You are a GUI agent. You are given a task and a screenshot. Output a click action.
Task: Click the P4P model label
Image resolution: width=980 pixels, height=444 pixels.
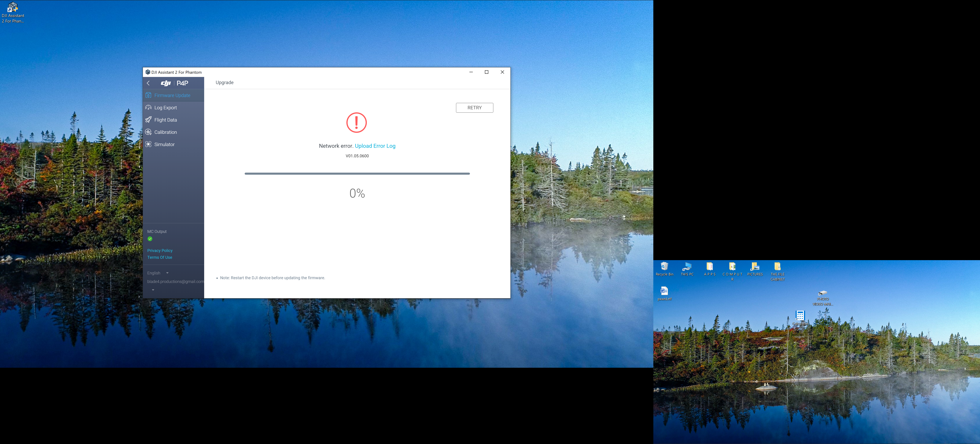[x=183, y=83]
